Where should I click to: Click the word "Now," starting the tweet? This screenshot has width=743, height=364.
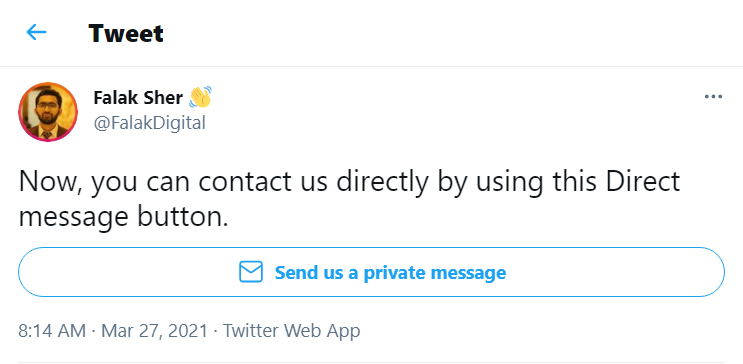(x=50, y=182)
